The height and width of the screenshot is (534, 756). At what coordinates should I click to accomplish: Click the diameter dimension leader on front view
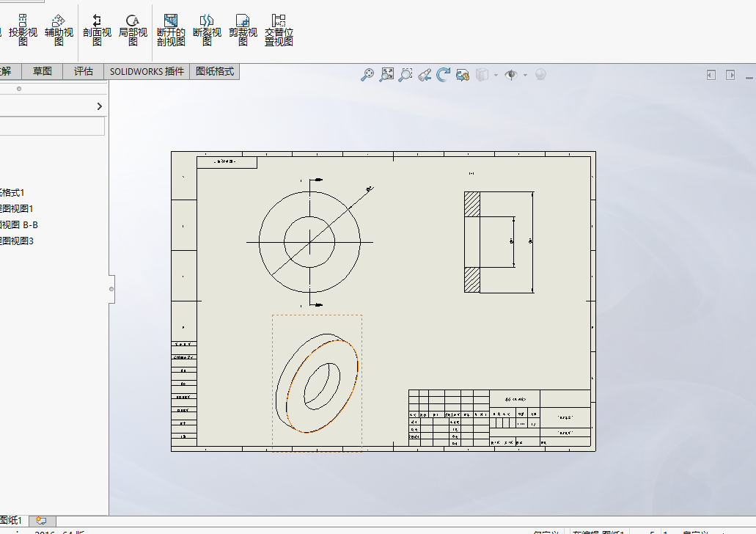(370, 189)
